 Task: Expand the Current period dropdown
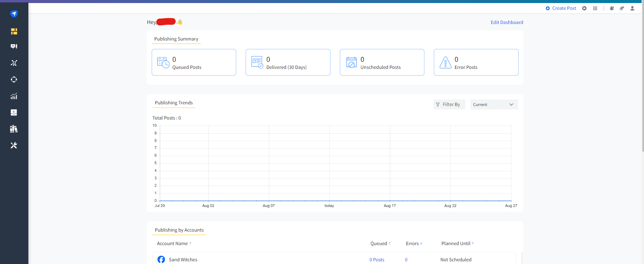point(494,105)
